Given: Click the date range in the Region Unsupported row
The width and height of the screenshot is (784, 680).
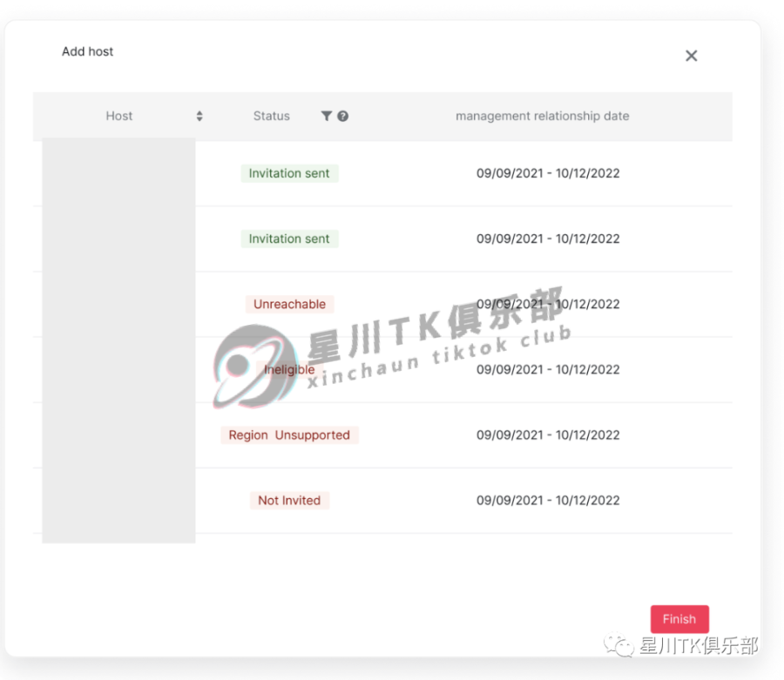Looking at the screenshot, I should 548,435.
